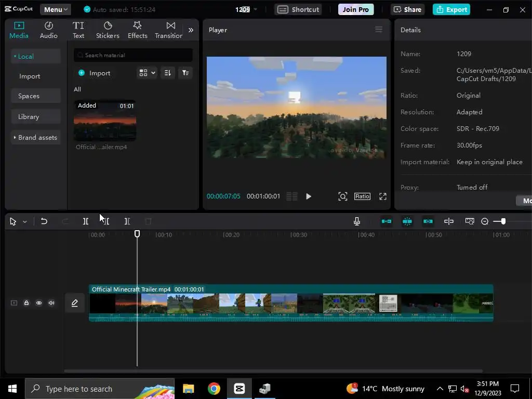Select the Official Minecraft Trailer.mp4 clip
Screen dimensions: 532x399
coord(291,303)
